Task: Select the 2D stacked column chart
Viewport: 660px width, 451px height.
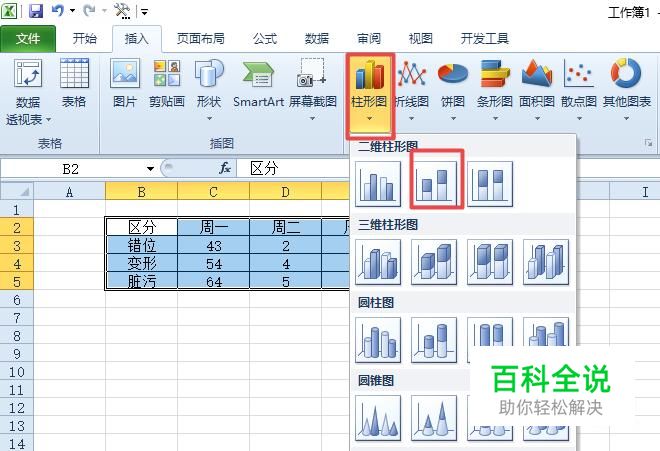Action: click(x=434, y=184)
